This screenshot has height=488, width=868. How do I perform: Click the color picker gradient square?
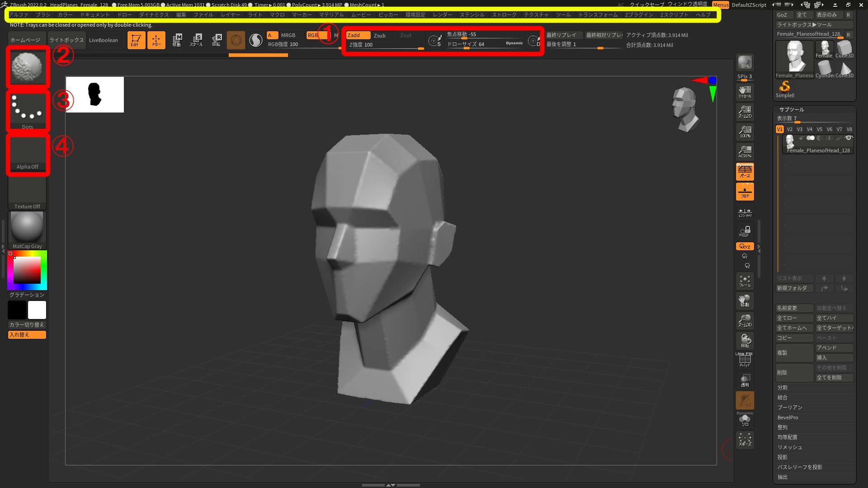pyautogui.click(x=27, y=270)
